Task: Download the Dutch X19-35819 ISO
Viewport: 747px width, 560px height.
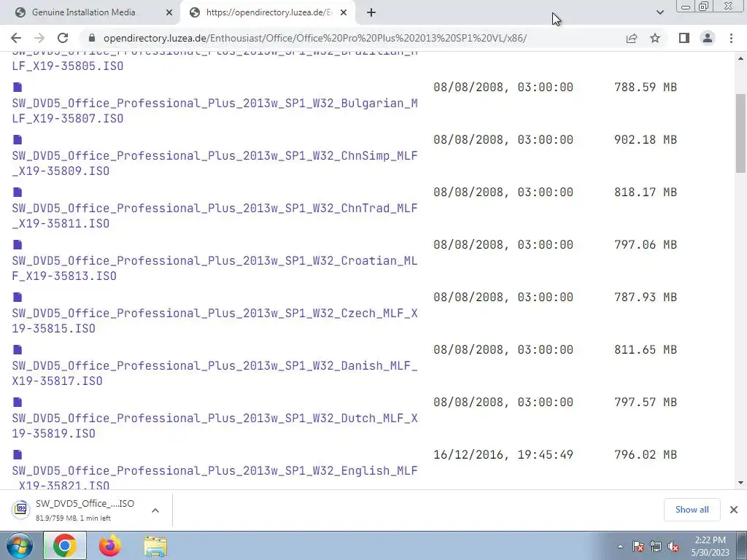Action: [x=214, y=426]
